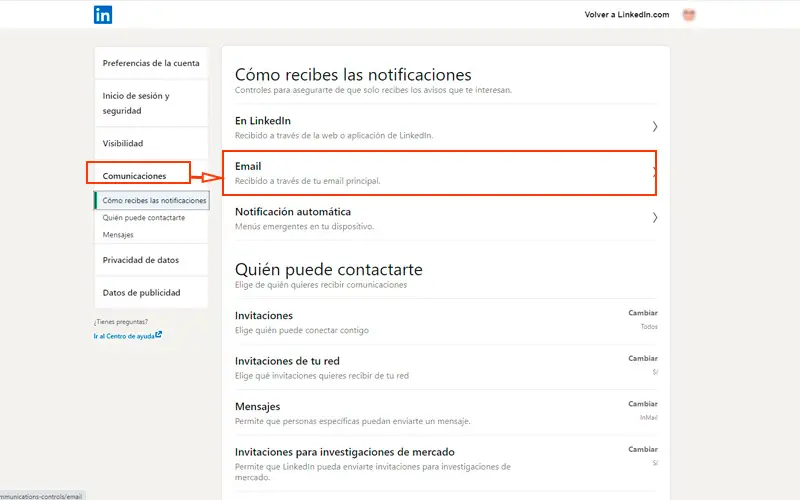Click Invitaciones de tu red title
This screenshot has width=800, height=500.
[x=287, y=361]
